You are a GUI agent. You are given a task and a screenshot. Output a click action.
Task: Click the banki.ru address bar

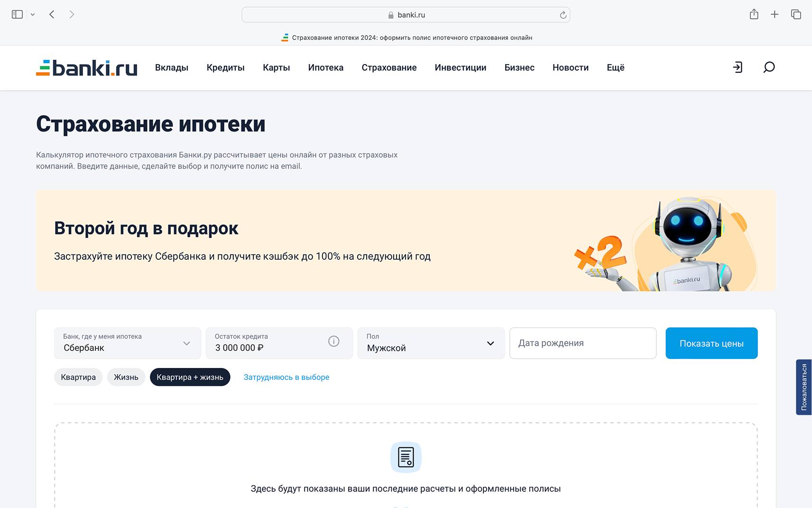click(406, 15)
